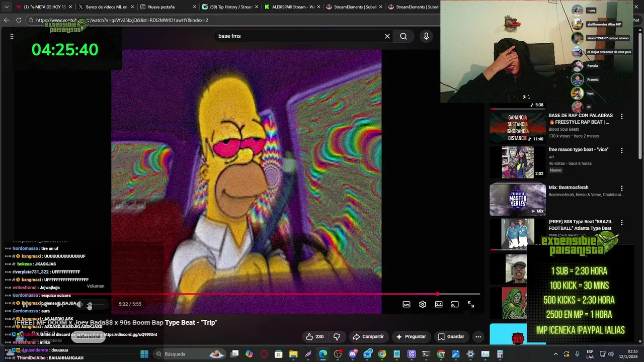Click the YouTube search magnifier button
The height and width of the screenshot is (362, 644).
[404, 36]
